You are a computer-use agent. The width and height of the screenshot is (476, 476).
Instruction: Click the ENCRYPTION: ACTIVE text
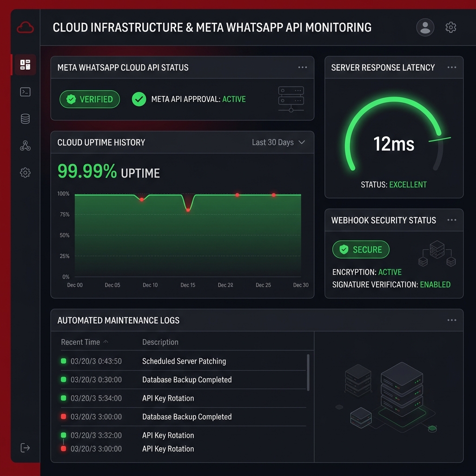(x=367, y=272)
